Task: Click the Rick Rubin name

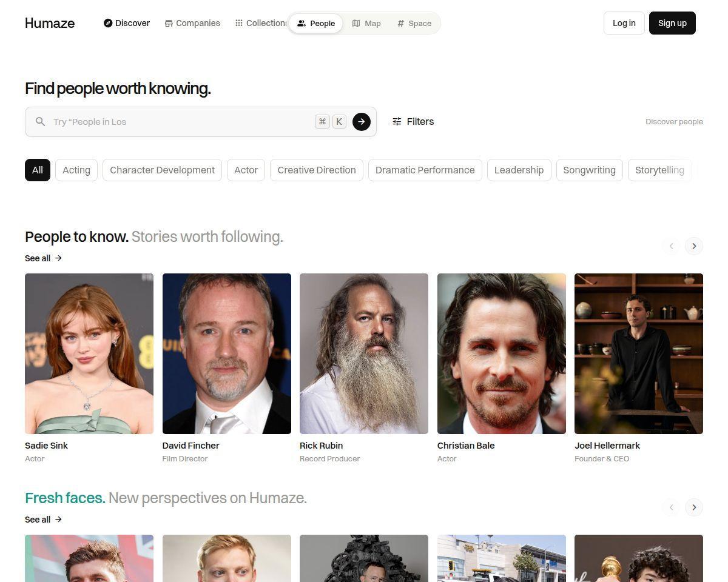Action: [322, 446]
